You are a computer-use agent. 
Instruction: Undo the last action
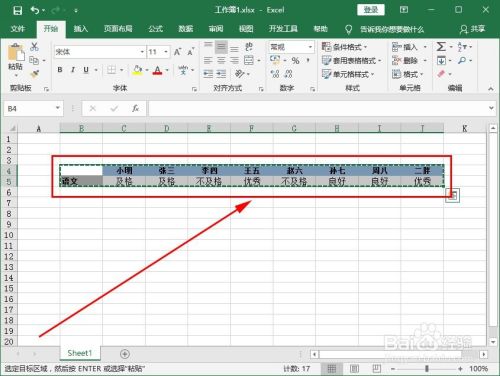(x=35, y=10)
